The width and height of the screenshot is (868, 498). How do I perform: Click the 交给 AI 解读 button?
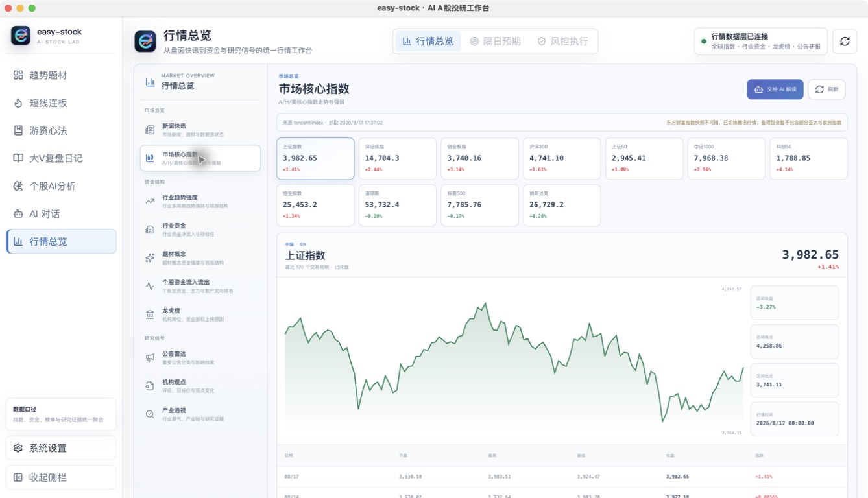(775, 89)
